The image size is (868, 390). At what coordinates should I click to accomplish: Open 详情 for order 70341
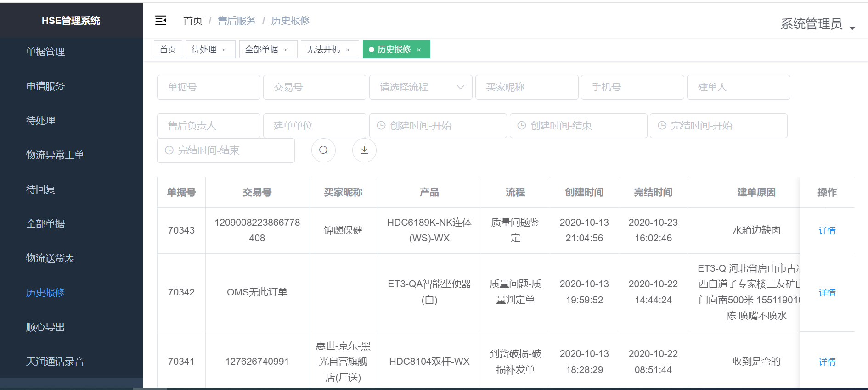[x=827, y=362]
